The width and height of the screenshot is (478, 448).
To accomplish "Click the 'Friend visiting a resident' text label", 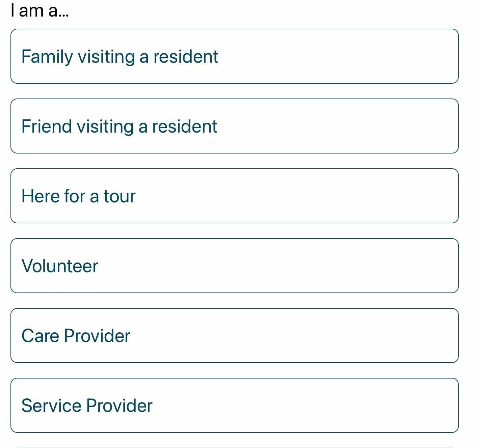I will coord(119,127).
